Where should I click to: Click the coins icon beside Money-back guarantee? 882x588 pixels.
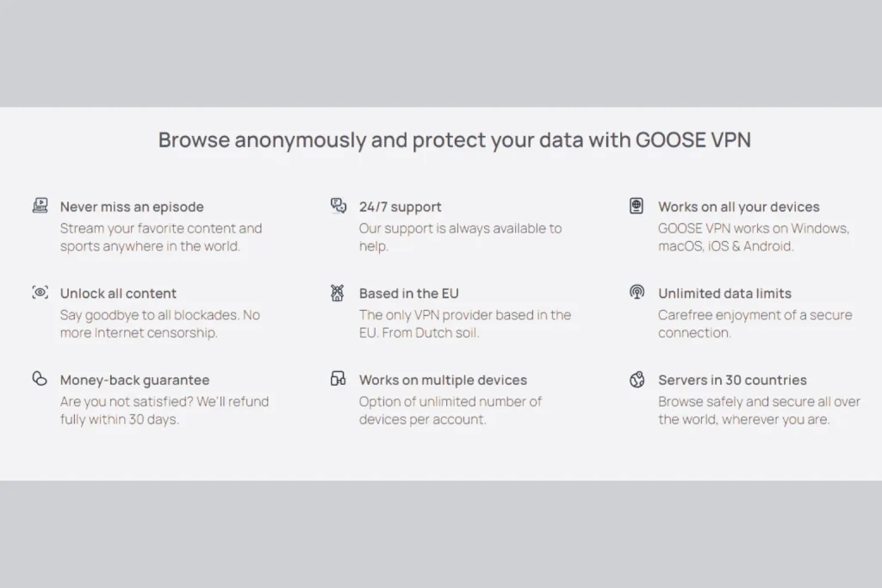tap(40, 378)
